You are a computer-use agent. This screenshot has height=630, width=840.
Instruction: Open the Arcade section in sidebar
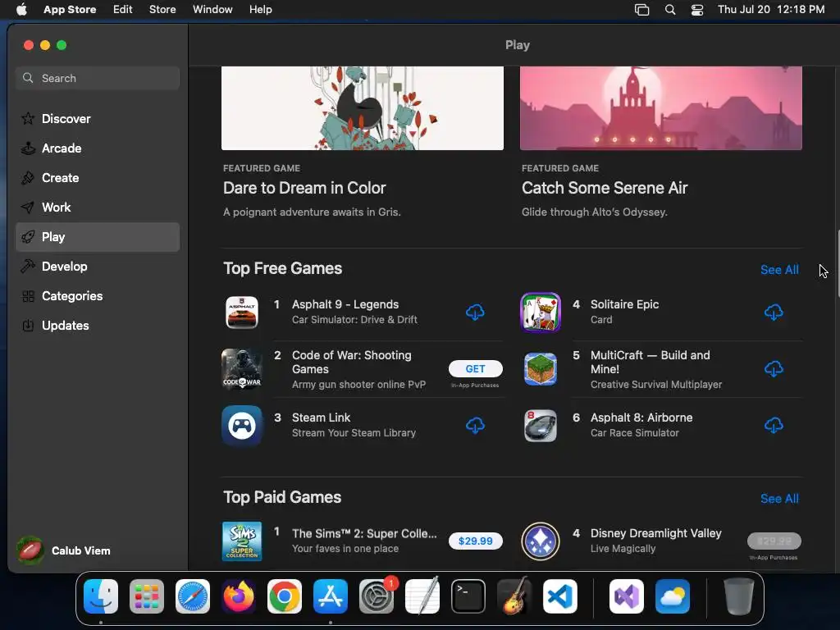point(98,148)
